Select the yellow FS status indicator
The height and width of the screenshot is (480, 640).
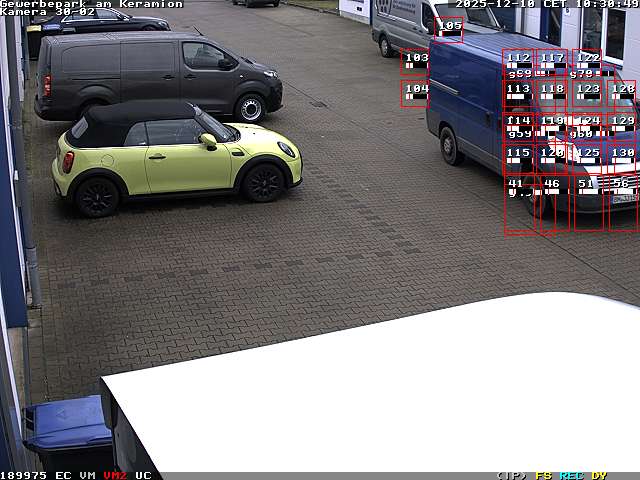[543, 475]
